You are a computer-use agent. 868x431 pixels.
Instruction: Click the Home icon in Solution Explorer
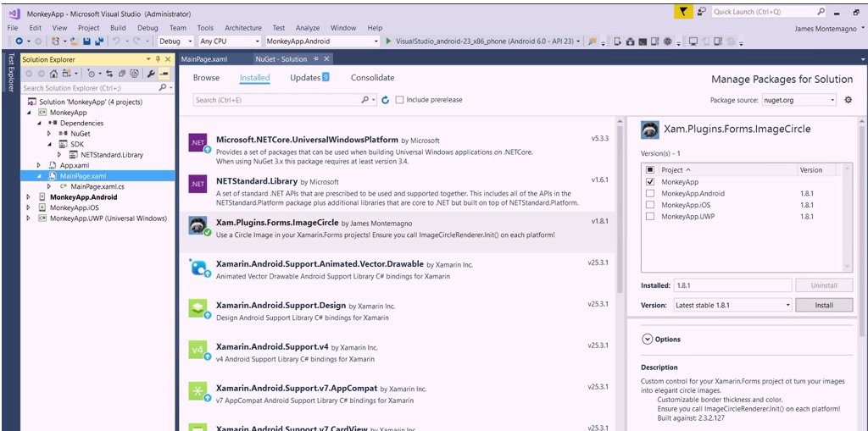pyautogui.click(x=53, y=74)
